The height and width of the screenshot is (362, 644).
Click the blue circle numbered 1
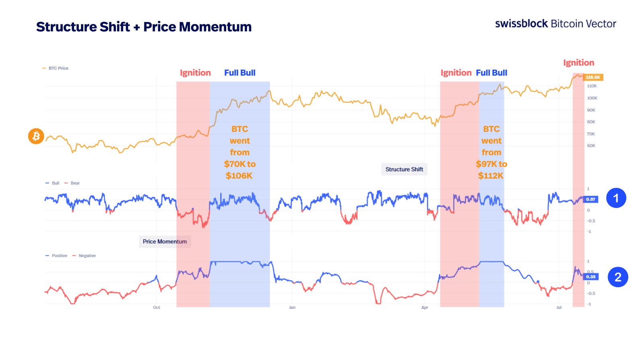coord(616,198)
